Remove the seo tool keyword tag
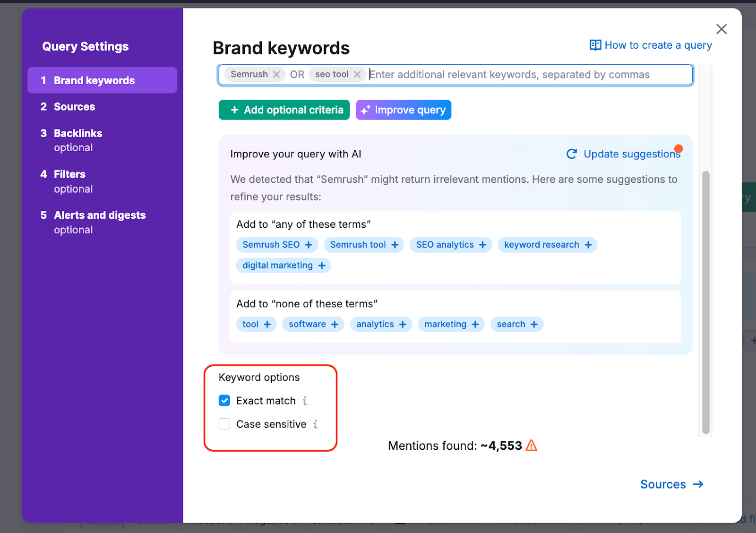This screenshot has width=756, height=533. pos(357,74)
